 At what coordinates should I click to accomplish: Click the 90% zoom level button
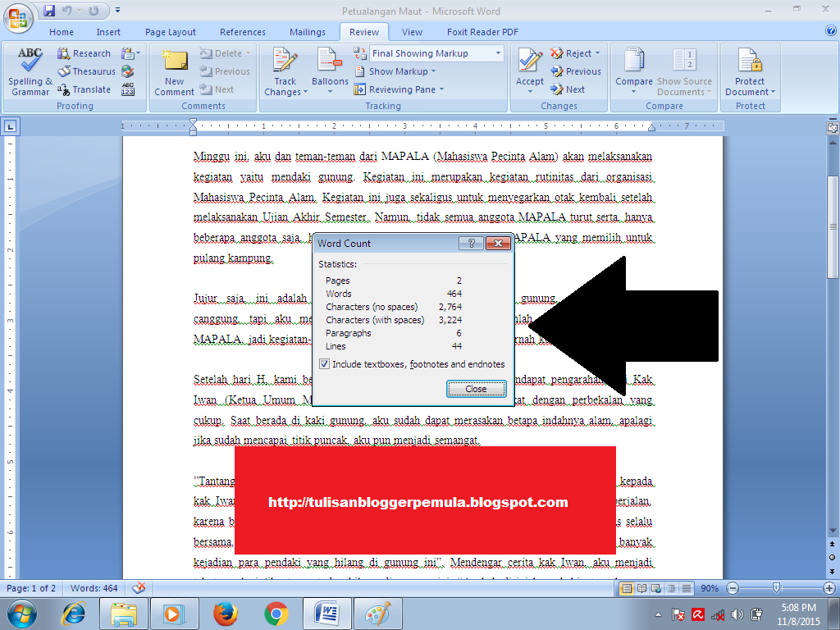(710, 588)
